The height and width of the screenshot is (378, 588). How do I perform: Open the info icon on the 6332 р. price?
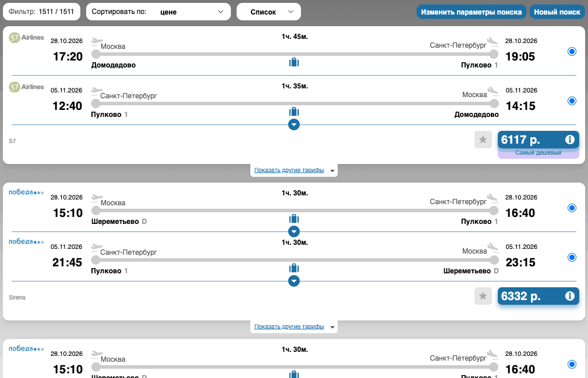click(x=569, y=297)
